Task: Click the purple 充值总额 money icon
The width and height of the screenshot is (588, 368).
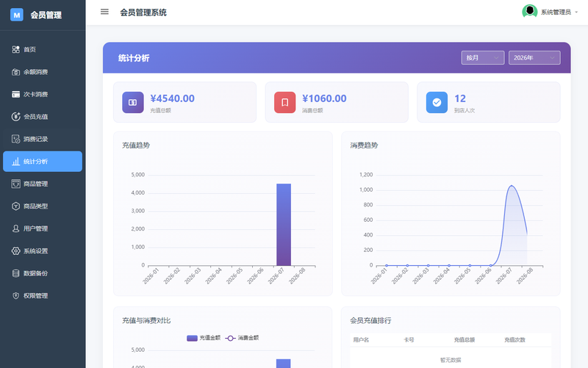Action: tap(133, 102)
